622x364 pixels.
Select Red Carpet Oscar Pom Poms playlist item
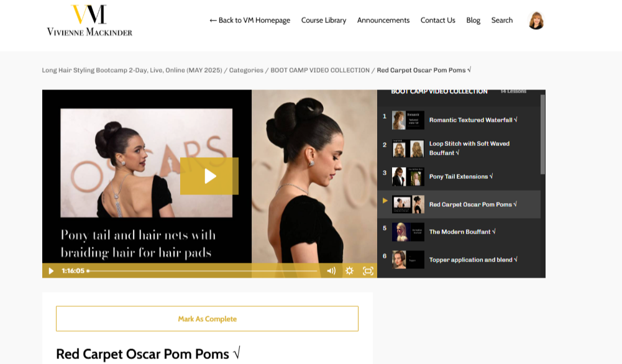[459, 204]
